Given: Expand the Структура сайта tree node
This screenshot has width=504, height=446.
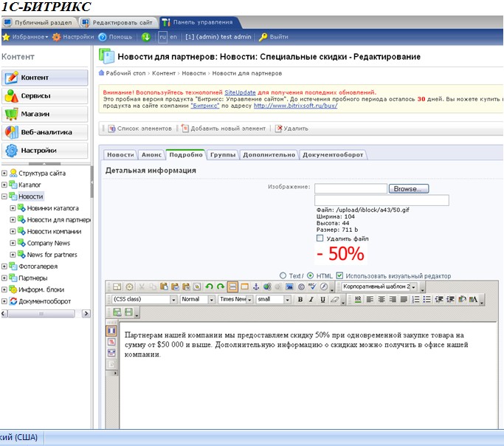Looking at the screenshot, I should click(x=4, y=173).
